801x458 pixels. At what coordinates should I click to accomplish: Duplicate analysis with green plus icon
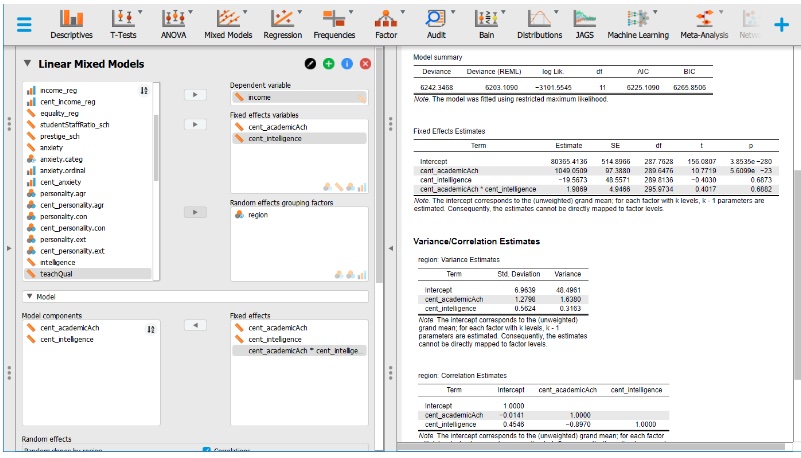(328, 64)
